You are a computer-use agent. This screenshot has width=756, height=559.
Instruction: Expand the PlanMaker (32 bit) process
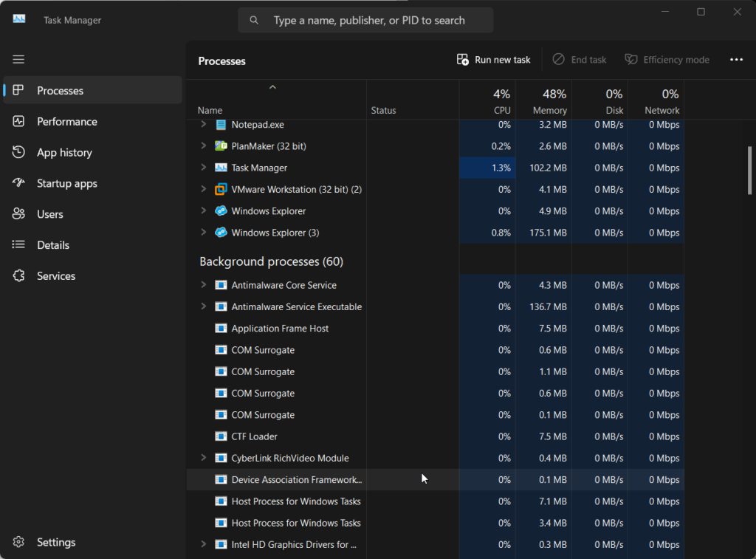(204, 146)
